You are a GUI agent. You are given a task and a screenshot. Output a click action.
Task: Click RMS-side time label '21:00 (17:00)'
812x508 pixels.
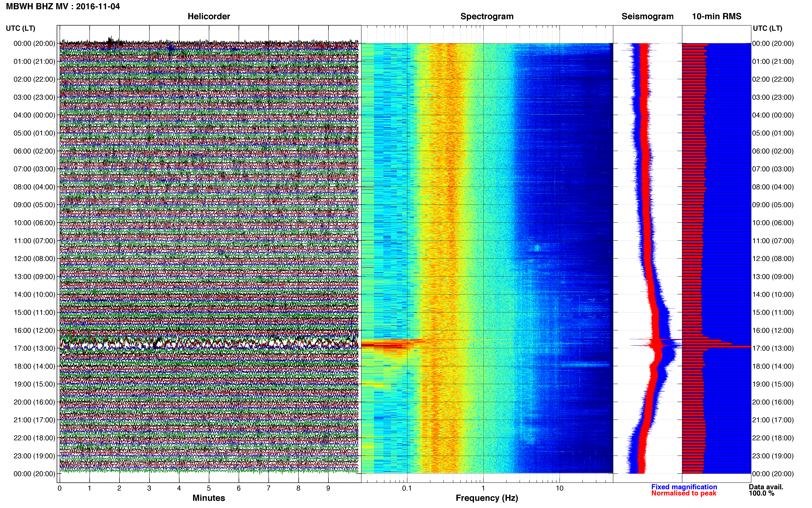tap(773, 420)
